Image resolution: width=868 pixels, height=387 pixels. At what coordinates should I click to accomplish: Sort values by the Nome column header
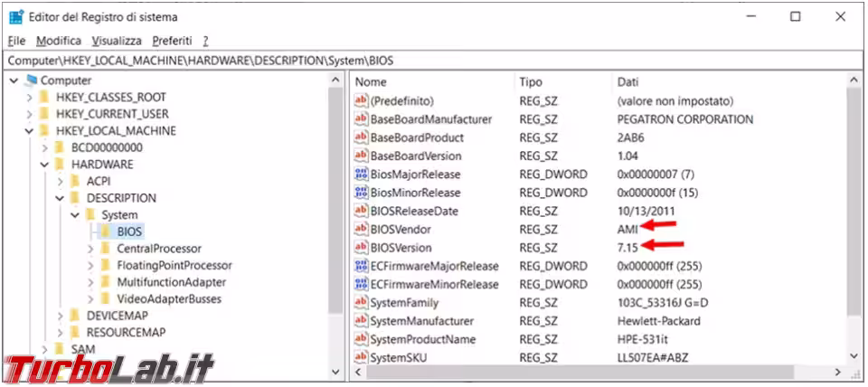pos(371,82)
